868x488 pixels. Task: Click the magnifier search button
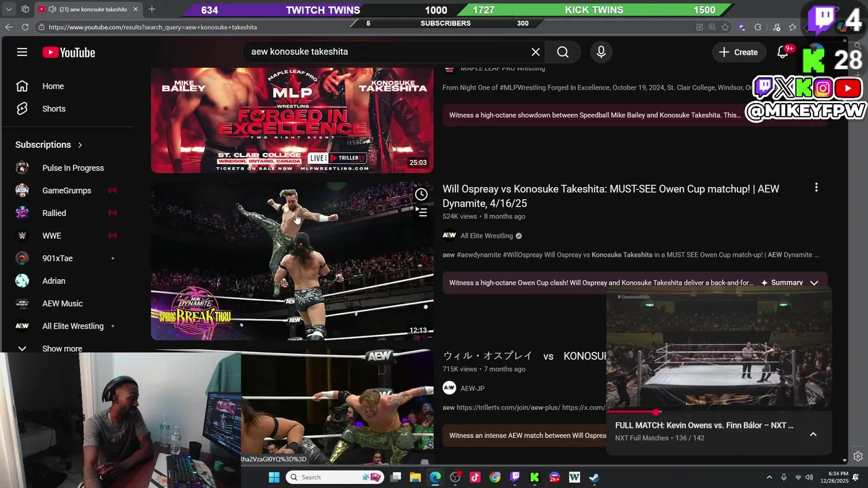click(563, 52)
